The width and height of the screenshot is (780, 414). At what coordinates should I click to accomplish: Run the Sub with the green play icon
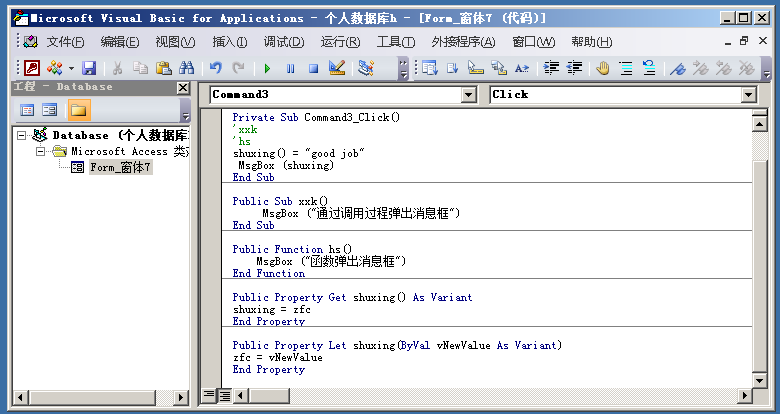[x=267, y=68]
